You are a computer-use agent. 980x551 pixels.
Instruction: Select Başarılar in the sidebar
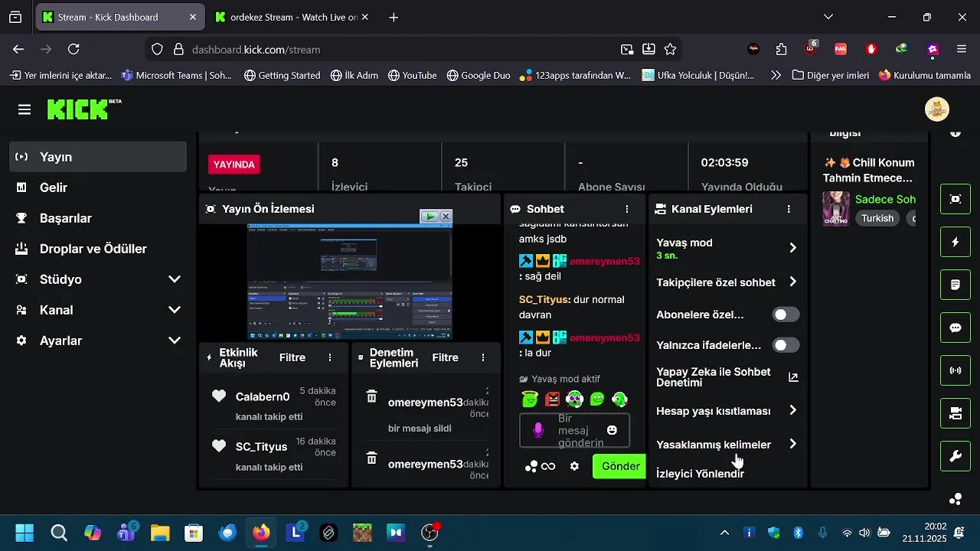(98, 218)
